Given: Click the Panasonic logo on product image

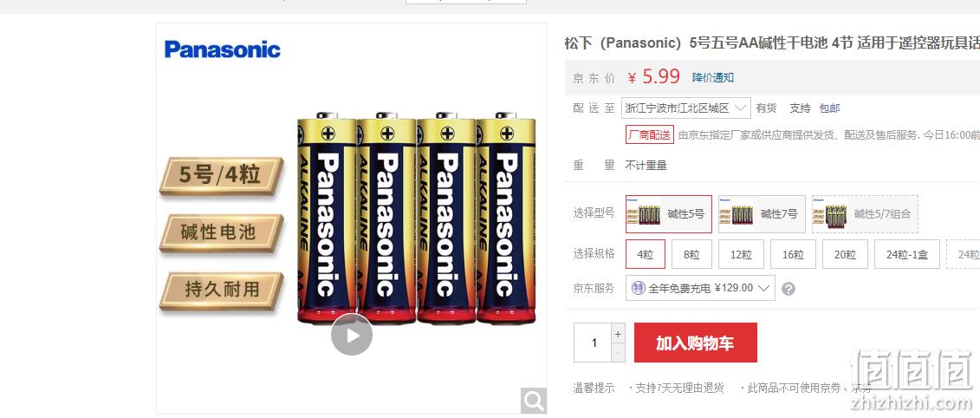Looking at the screenshot, I should click(x=223, y=49).
